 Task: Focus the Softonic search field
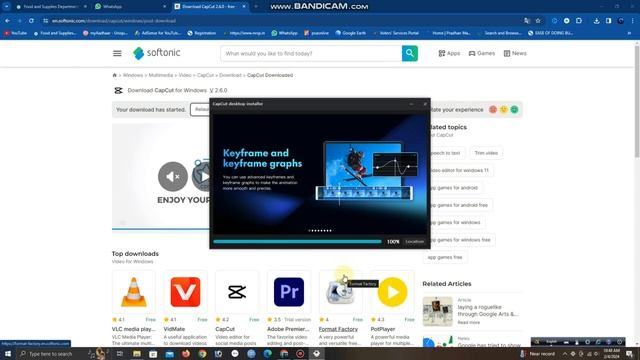pyautogui.click(x=311, y=53)
